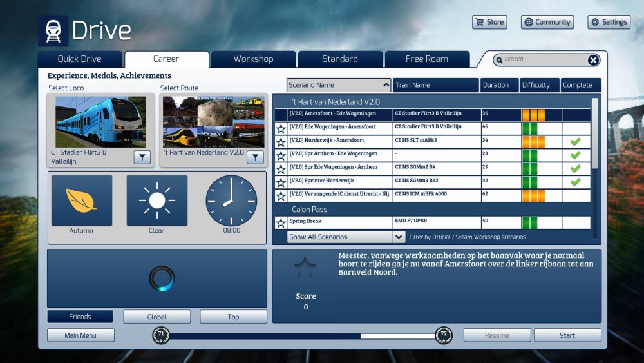Switch to the Workshop tab

coord(253,59)
